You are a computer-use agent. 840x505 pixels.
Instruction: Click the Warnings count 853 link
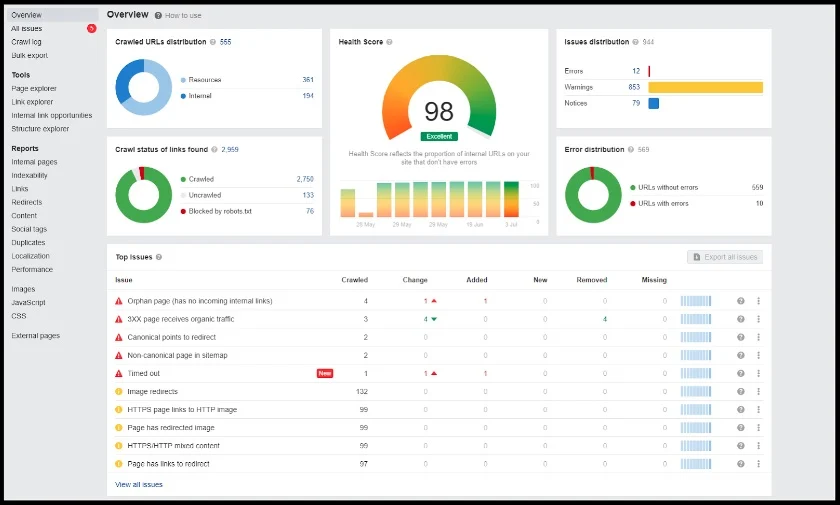tap(634, 87)
